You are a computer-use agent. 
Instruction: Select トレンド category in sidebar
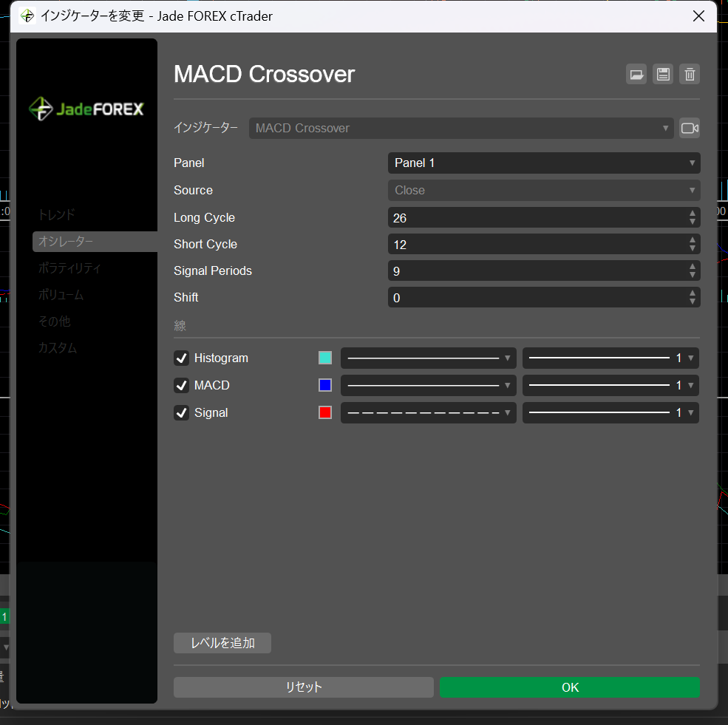(57, 215)
